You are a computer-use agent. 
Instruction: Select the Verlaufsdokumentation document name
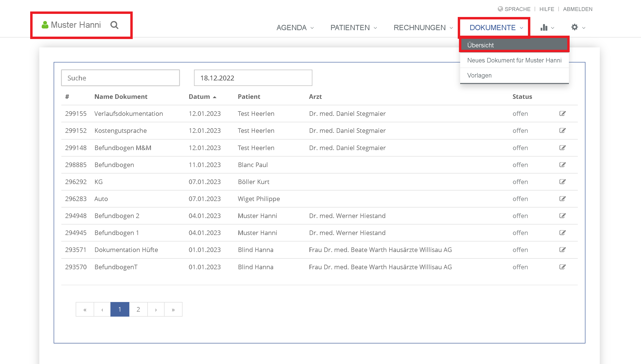coord(129,113)
